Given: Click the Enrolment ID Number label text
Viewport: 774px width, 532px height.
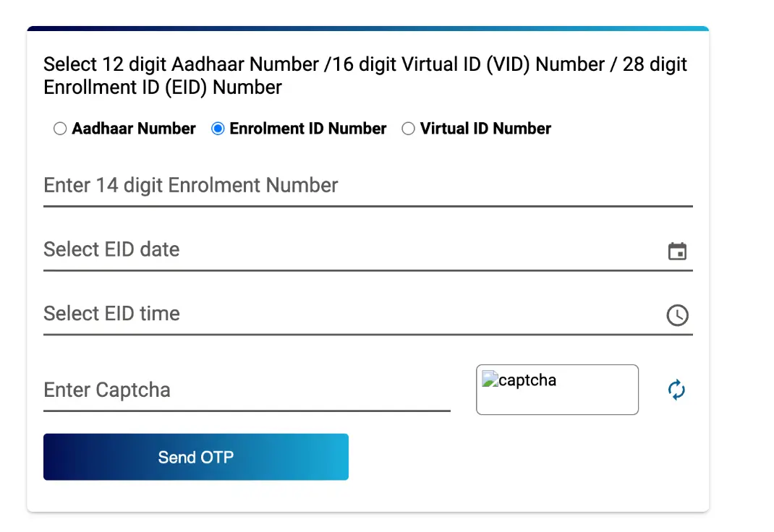Looking at the screenshot, I should pyautogui.click(x=307, y=128).
